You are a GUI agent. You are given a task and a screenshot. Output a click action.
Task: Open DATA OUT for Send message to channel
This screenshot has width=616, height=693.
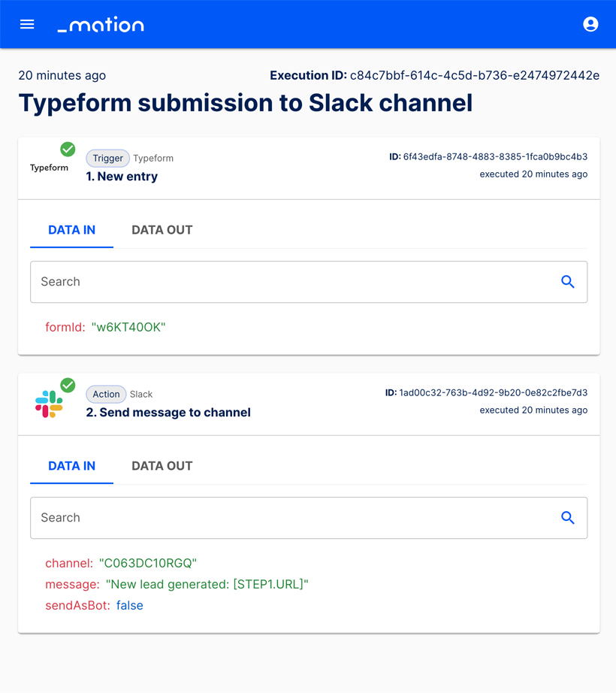(162, 465)
